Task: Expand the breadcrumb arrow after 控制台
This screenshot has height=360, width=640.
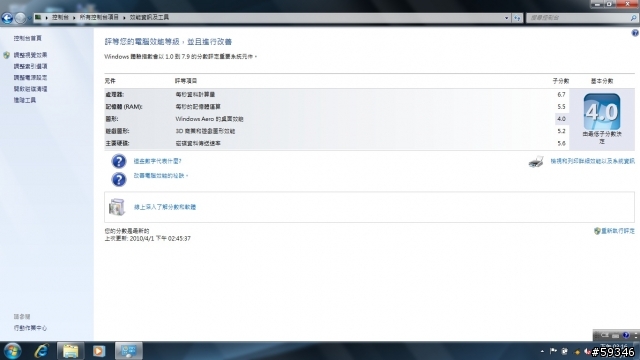Action: click(74, 18)
